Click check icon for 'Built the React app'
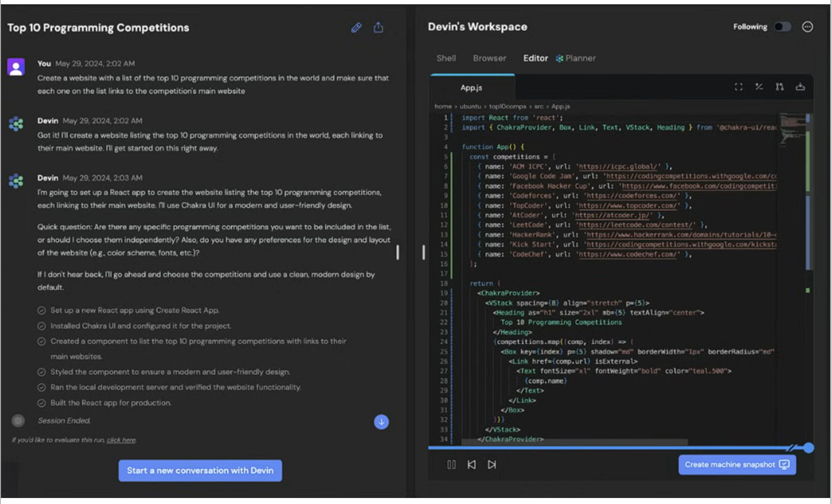The image size is (832, 504). click(x=42, y=403)
